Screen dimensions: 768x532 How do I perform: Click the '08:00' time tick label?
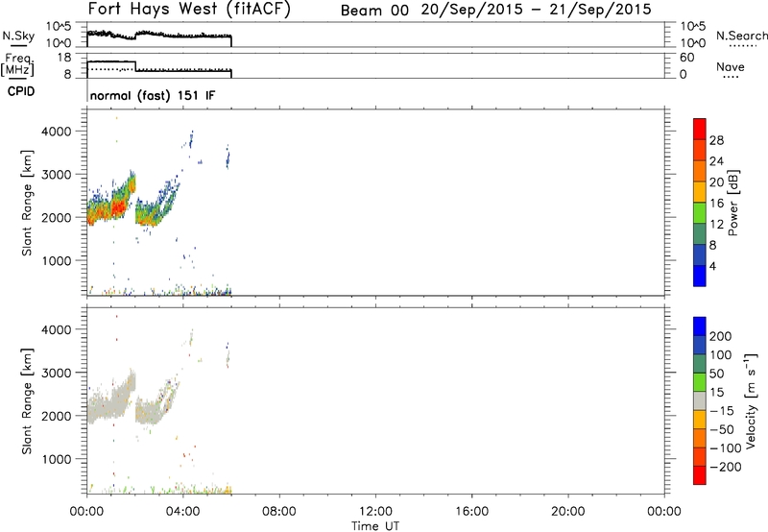[x=279, y=512]
